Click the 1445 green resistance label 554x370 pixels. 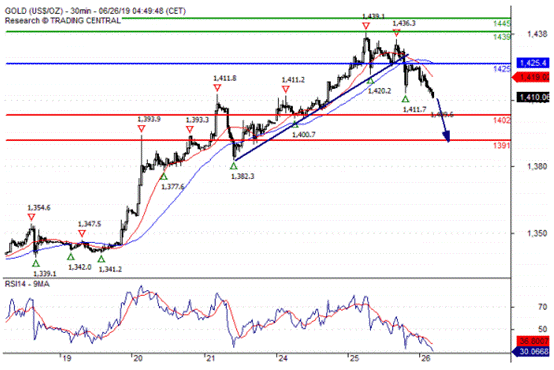pyautogui.click(x=502, y=24)
